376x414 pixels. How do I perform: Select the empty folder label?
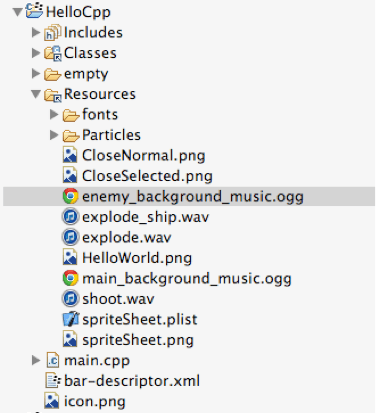(x=86, y=74)
